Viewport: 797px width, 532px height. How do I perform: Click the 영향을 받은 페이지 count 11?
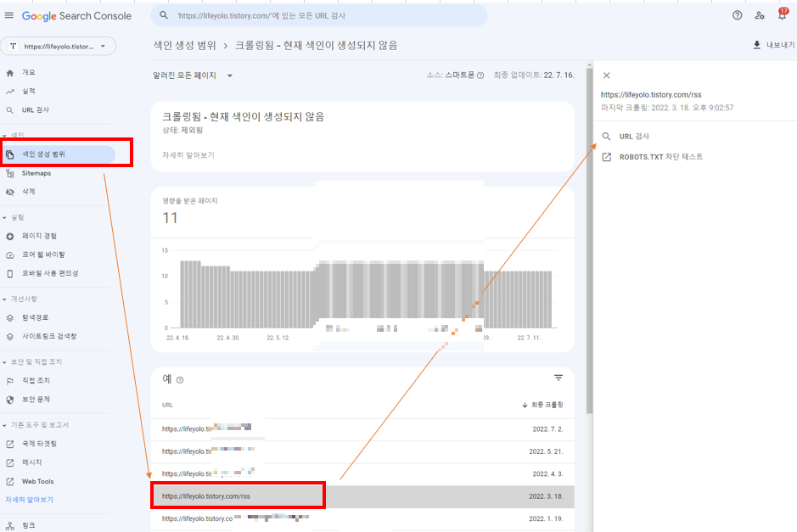click(171, 218)
